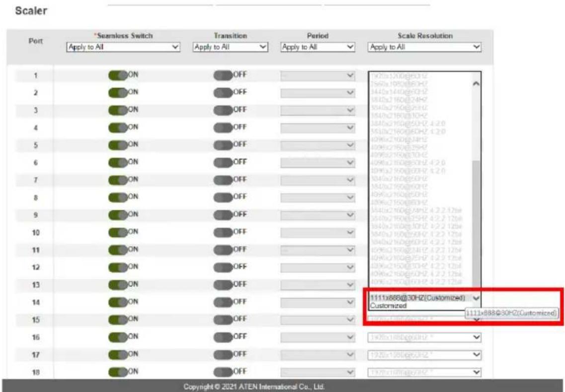The height and width of the screenshot is (392, 565).
Task: Open Transition Apply to All dropdown
Action: point(231,47)
